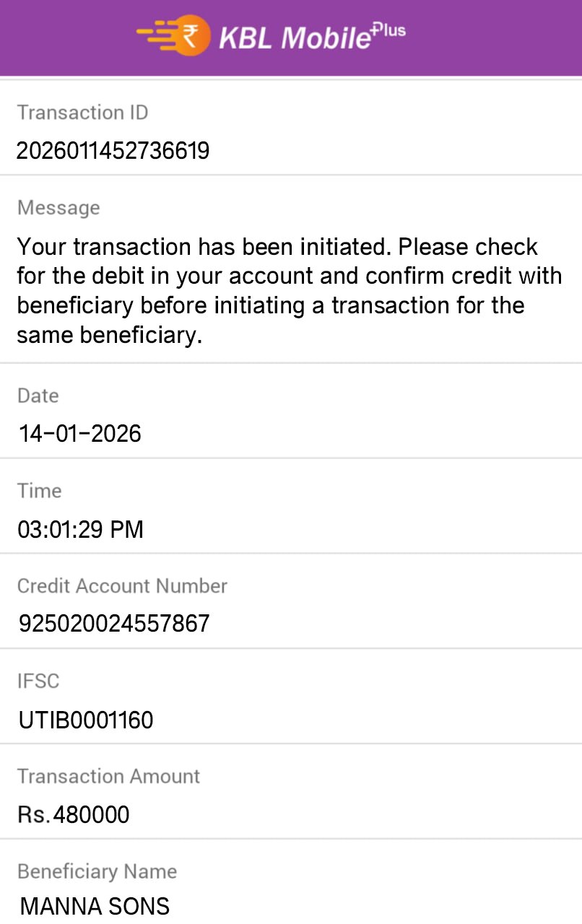Tap the superscript Plus in app title
582x924 pixels.
click(x=388, y=31)
